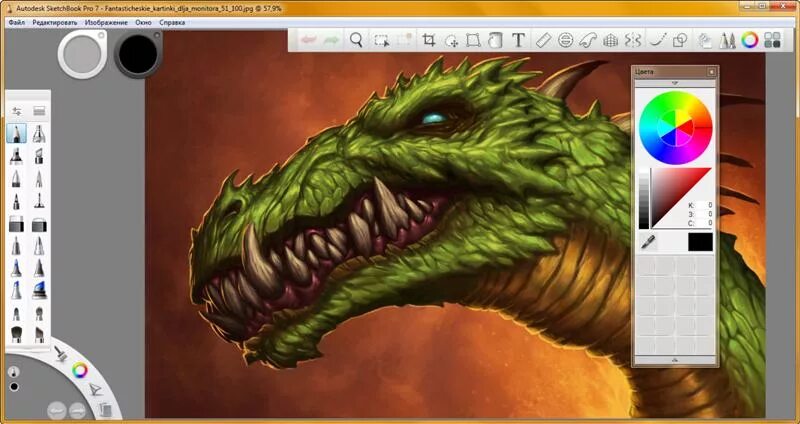Select the wide fan bristle brush
Image resolution: width=800 pixels, height=424 pixels.
pyautogui.click(x=16, y=334)
